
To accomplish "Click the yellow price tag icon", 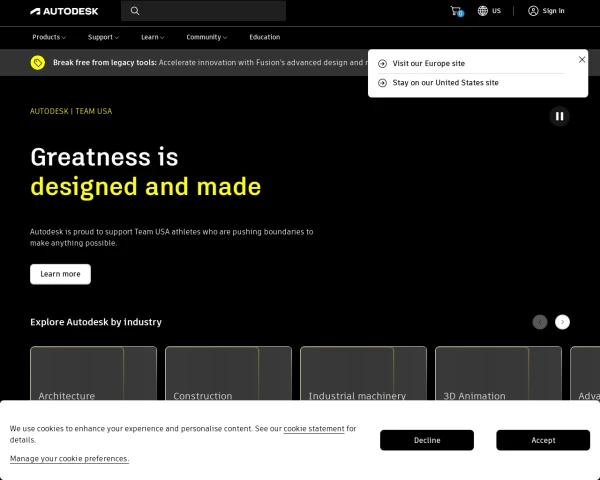I will 38,62.
